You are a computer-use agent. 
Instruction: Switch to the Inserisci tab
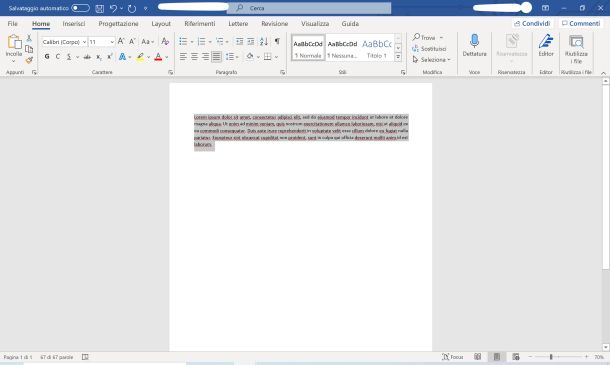click(x=74, y=24)
